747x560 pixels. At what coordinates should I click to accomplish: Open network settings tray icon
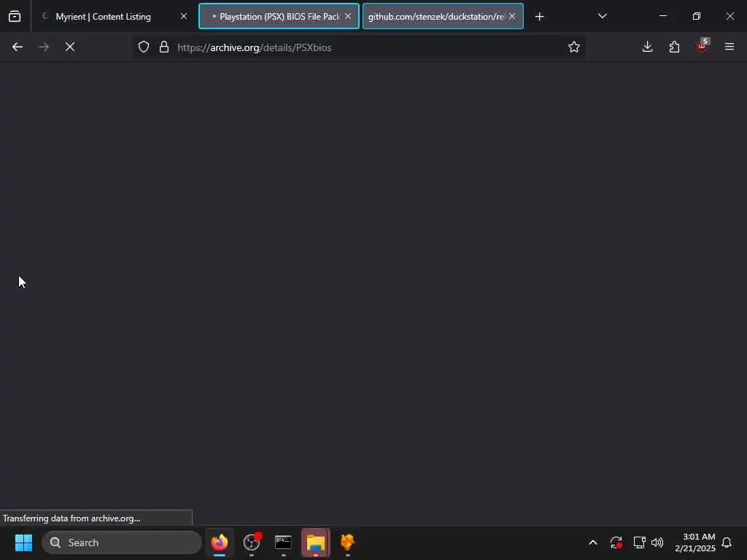coord(639,542)
